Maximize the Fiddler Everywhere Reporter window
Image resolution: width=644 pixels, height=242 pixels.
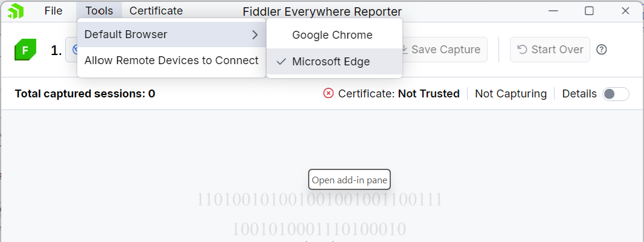tap(589, 11)
